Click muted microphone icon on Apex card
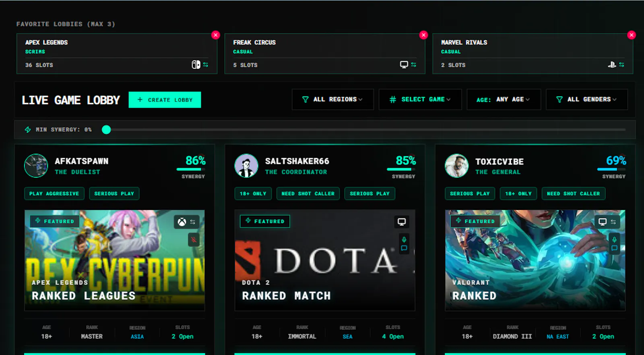 click(x=194, y=240)
